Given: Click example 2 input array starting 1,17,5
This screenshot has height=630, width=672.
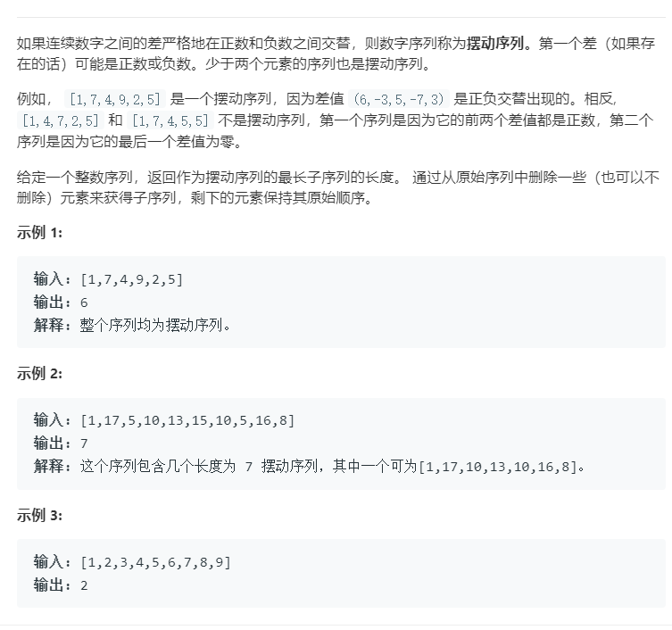Looking at the screenshot, I should (187, 420).
